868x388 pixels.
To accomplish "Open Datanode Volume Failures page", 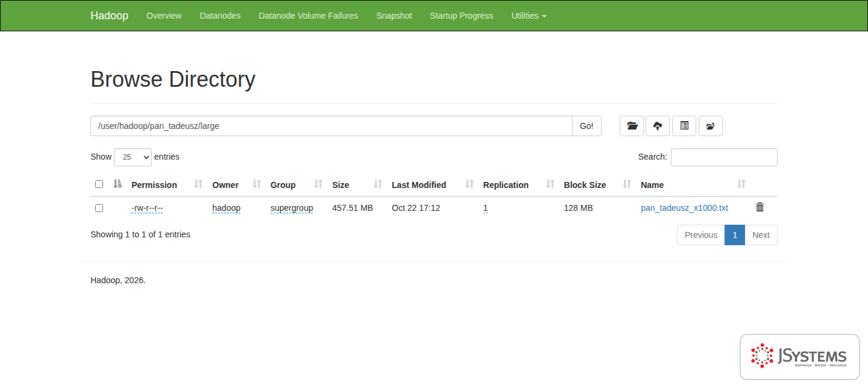I will coord(308,16).
